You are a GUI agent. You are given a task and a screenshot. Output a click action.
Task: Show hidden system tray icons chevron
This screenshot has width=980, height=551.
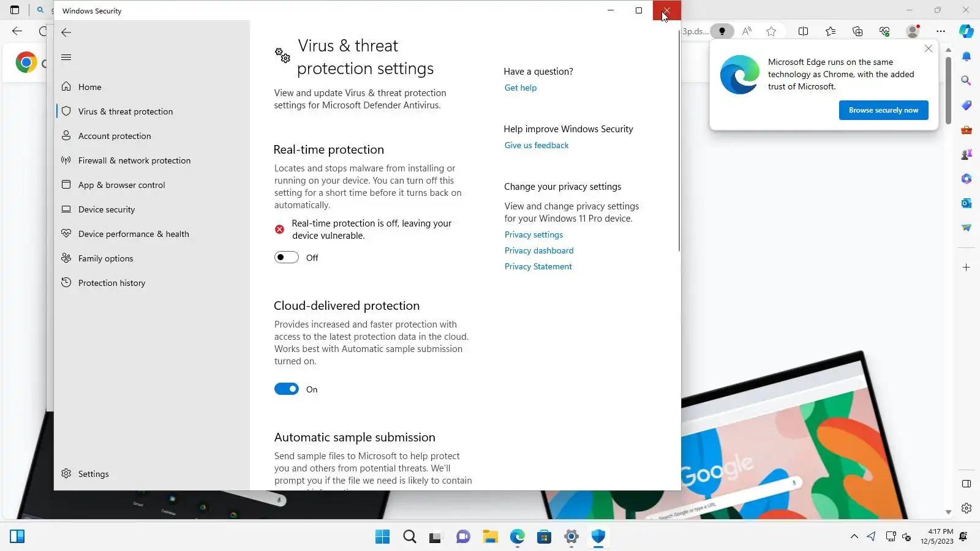coord(854,537)
